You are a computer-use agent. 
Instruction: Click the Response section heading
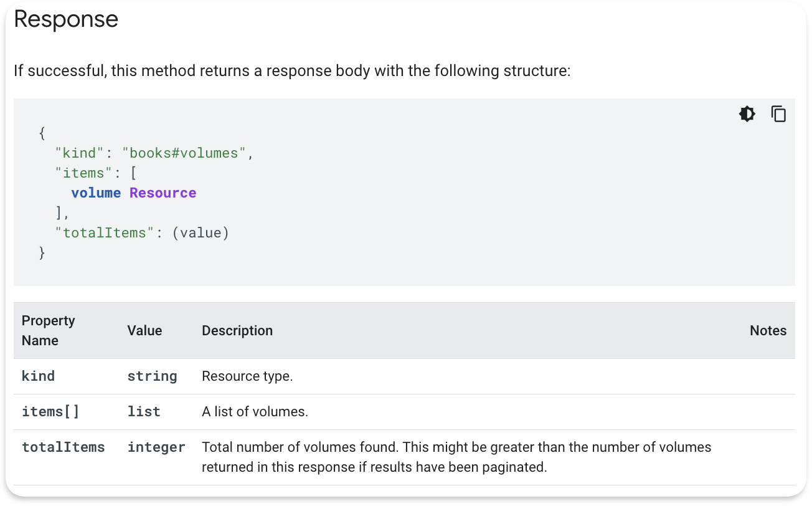[x=66, y=19]
